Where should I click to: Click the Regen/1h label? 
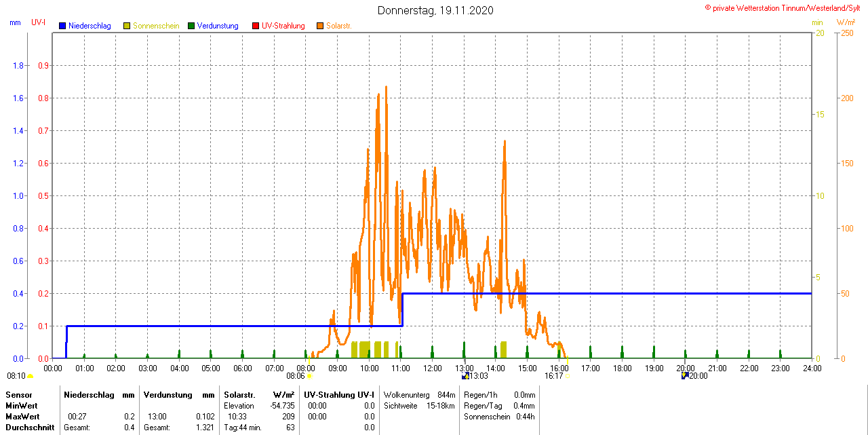click(x=481, y=395)
